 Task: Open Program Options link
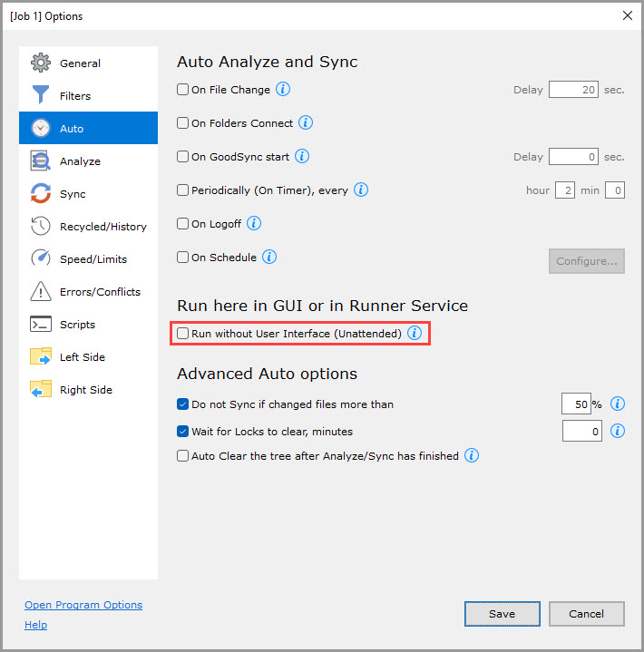(83, 605)
